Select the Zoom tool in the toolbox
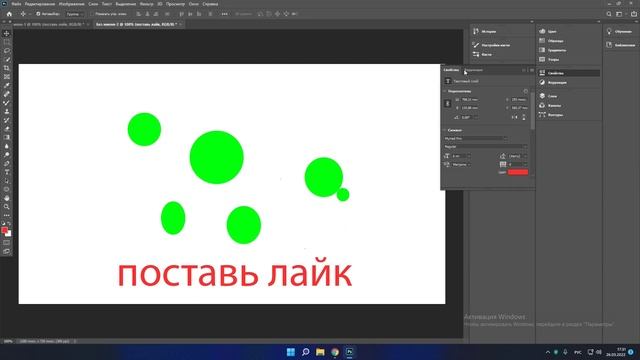This screenshot has height=360, width=640. click(7, 207)
